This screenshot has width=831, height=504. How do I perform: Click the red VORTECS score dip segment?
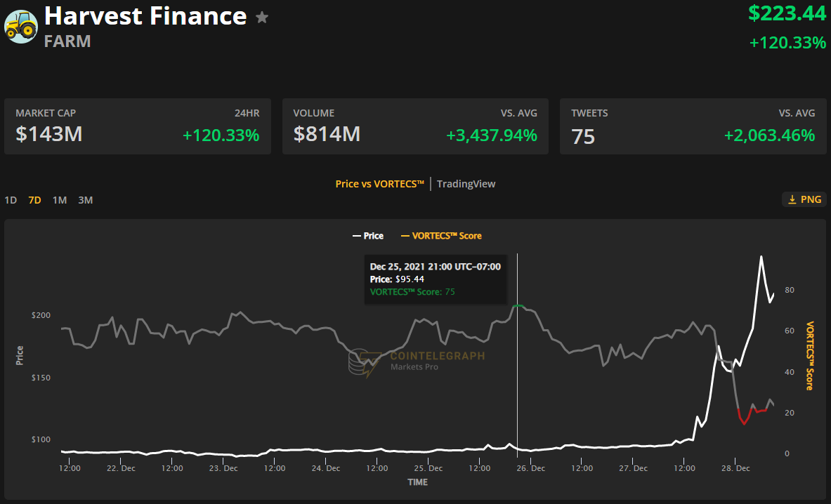coord(745,422)
